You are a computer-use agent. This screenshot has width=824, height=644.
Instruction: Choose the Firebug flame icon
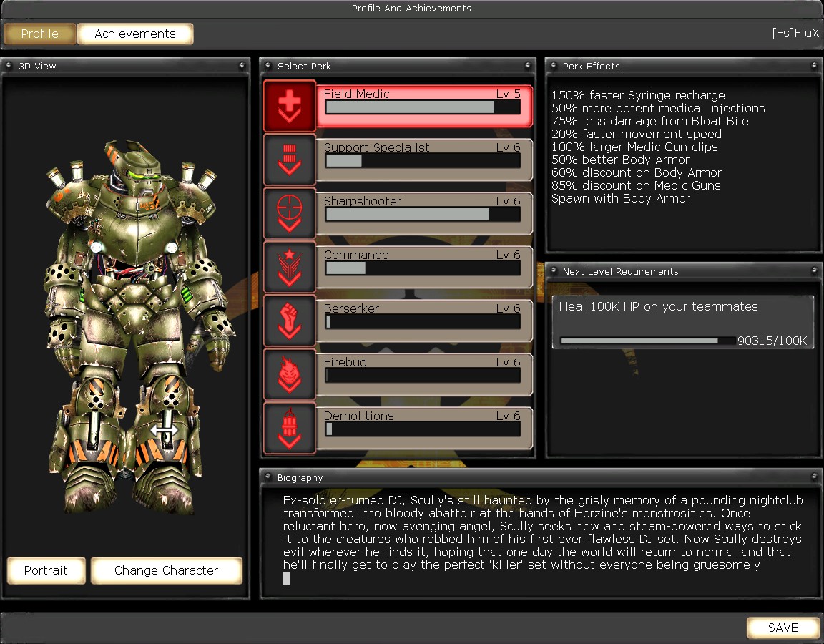tap(290, 374)
